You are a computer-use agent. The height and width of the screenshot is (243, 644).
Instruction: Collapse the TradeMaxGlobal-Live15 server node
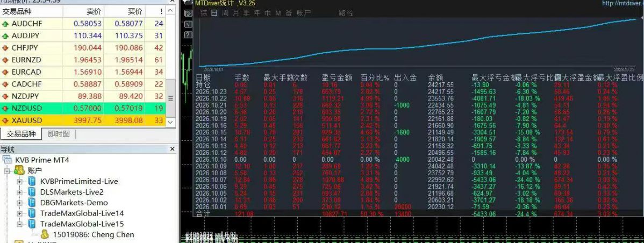tap(20, 224)
